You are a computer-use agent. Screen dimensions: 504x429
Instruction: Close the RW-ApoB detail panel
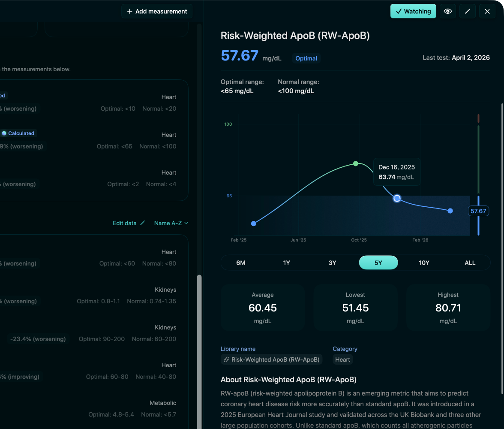[x=487, y=11]
